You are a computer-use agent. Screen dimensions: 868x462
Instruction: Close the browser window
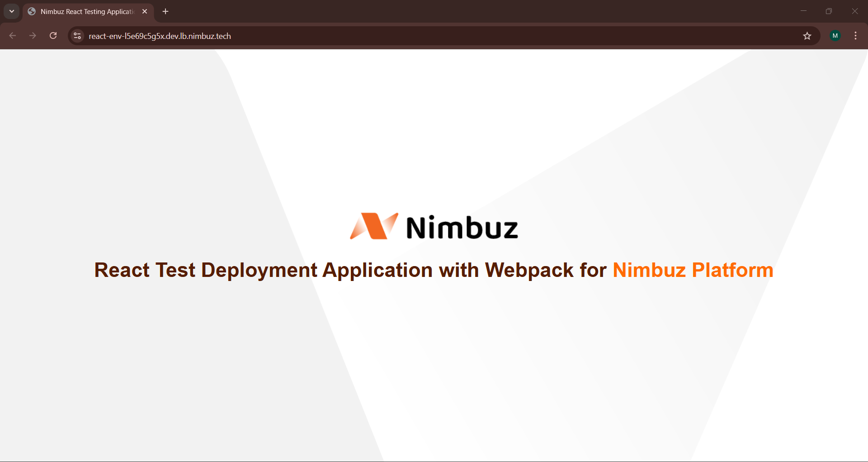[854, 11]
